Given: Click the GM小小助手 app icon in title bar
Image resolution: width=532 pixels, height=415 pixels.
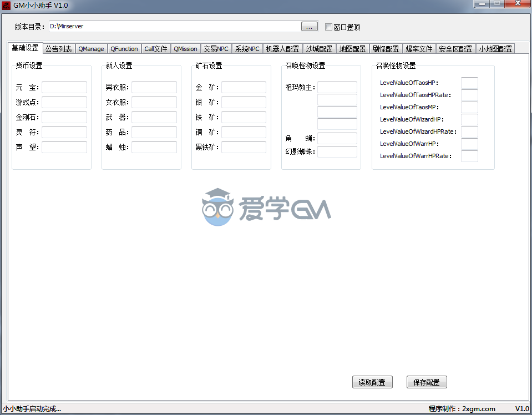Looking at the screenshot, I should [6, 5].
